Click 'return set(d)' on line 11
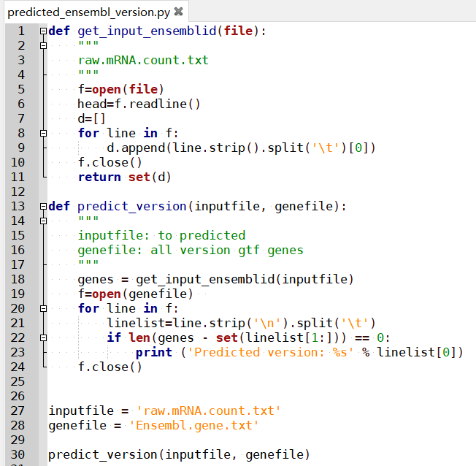 [124, 177]
